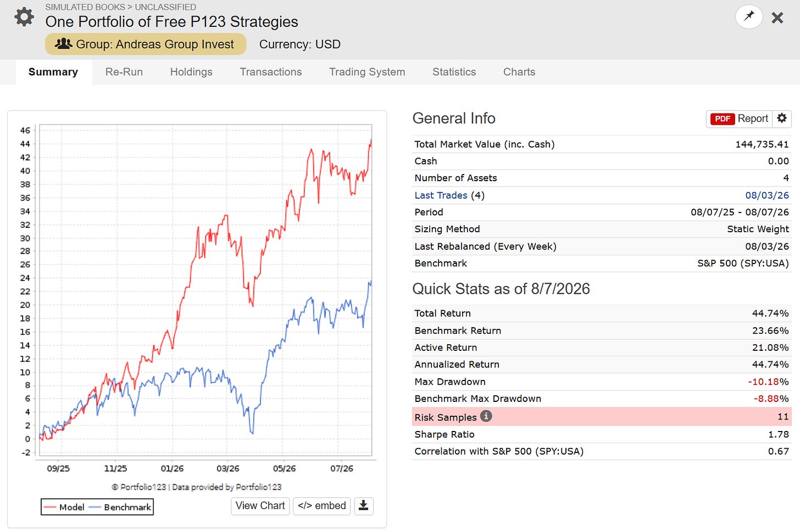Open the report settings gear icon
The height and width of the screenshot is (532, 800).
[782, 119]
